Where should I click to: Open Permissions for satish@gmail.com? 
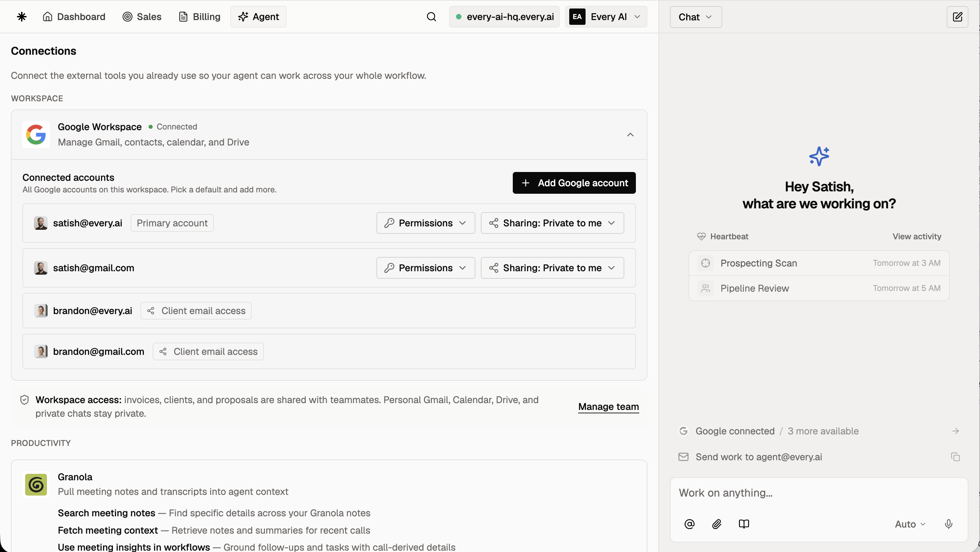click(x=426, y=268)
